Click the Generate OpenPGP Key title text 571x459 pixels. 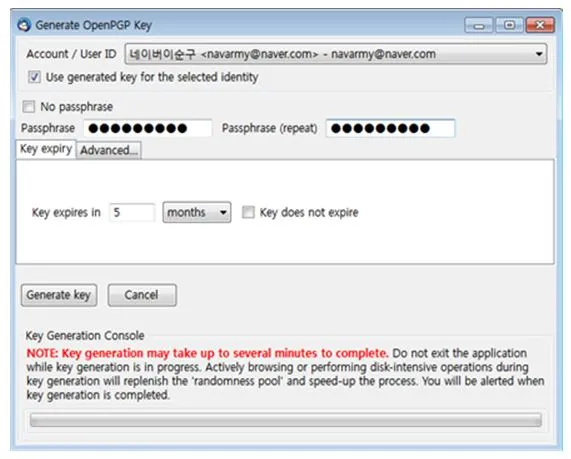[94, 26]
